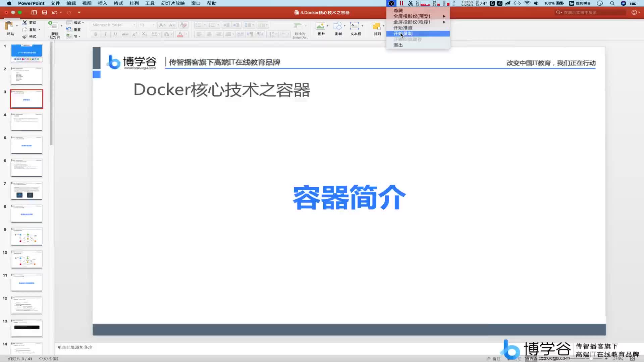This screenshot has height=362, width=644.
Task: Click the New Slide (新建幻灯片) icon
Action: pos(53,26)
